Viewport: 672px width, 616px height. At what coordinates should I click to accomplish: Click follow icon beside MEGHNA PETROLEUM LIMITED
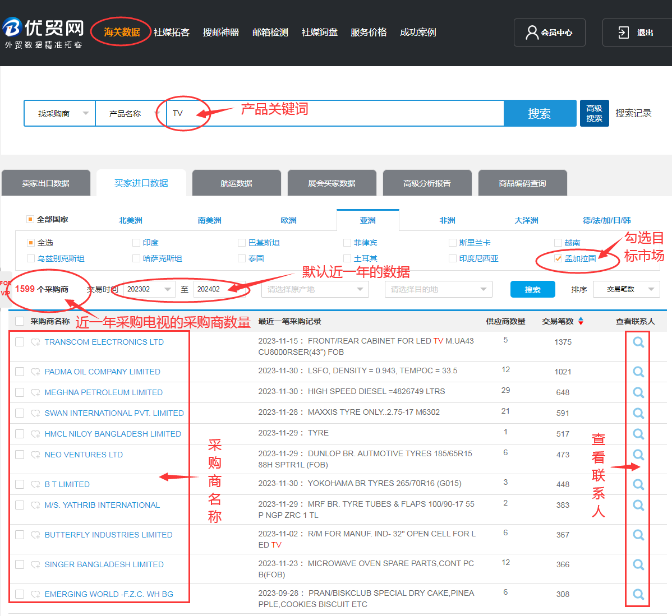[x=35, y=392]
